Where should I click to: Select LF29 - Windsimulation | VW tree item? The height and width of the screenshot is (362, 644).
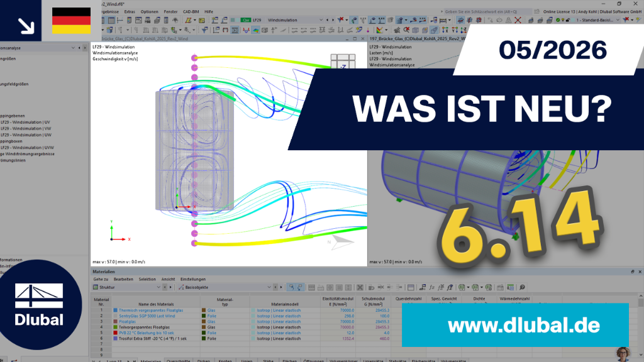coord(25,128)
